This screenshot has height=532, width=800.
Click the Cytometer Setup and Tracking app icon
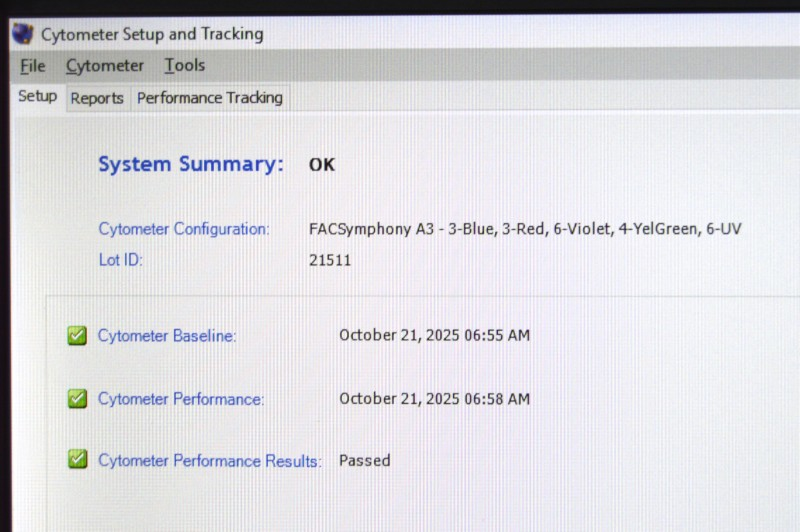[x=22, y=33]
